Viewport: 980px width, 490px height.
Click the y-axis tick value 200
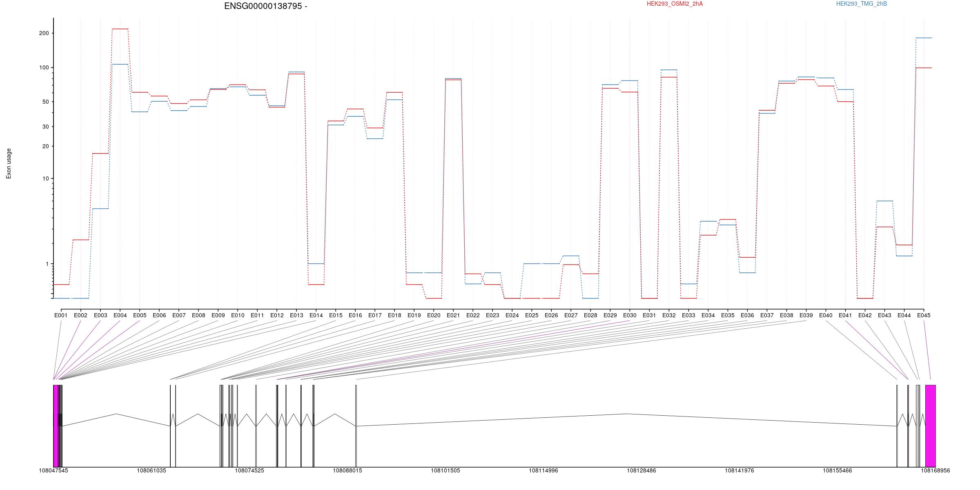44,33
